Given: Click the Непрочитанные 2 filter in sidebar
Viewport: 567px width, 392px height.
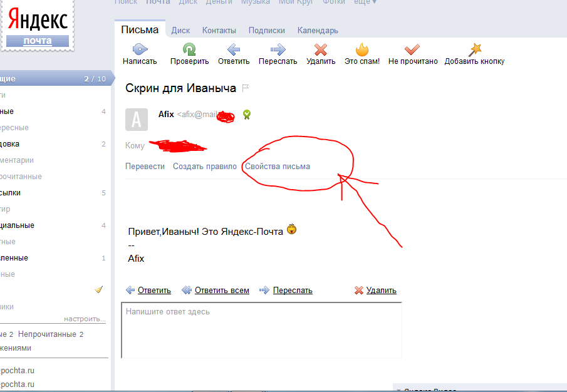Looking at the screenshot, I should (51, 334).
